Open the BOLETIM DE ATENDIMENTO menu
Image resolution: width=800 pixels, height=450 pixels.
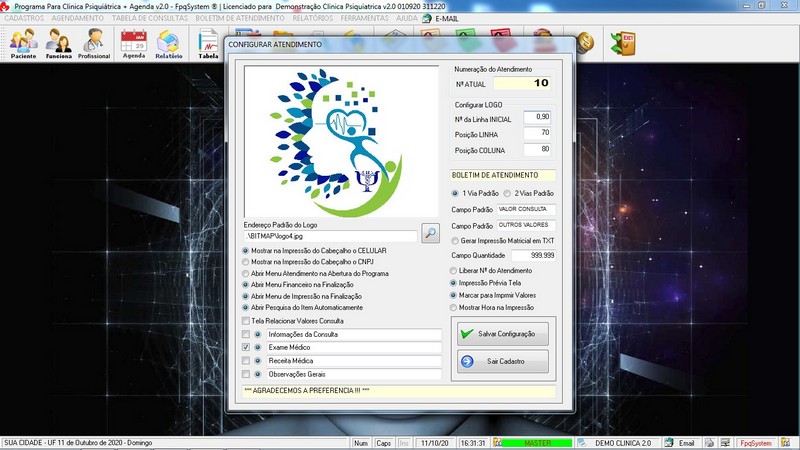point(240,18)
